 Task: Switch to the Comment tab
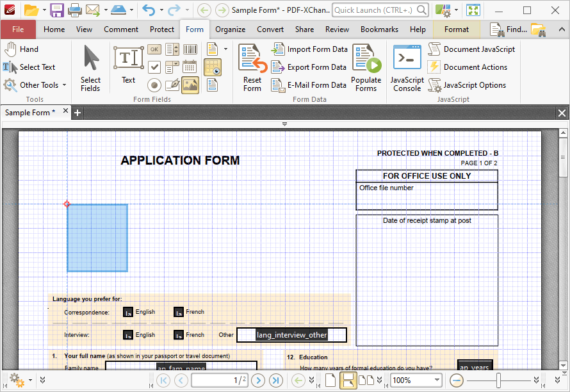pos(121,29)
